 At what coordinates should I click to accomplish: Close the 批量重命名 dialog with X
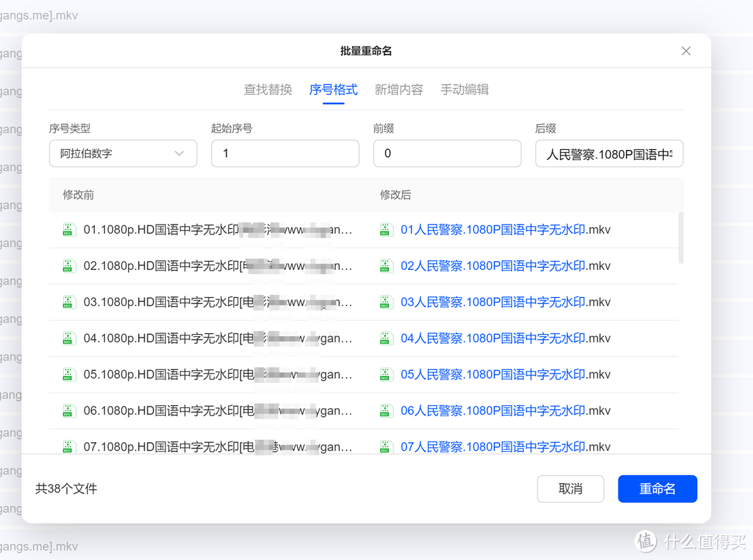click(686, 51)
